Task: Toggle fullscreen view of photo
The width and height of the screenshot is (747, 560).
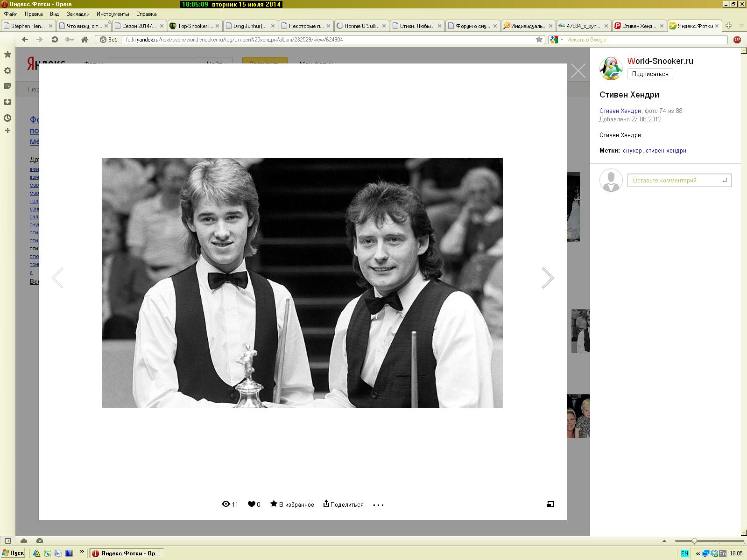Action: [x=550, y=504]
